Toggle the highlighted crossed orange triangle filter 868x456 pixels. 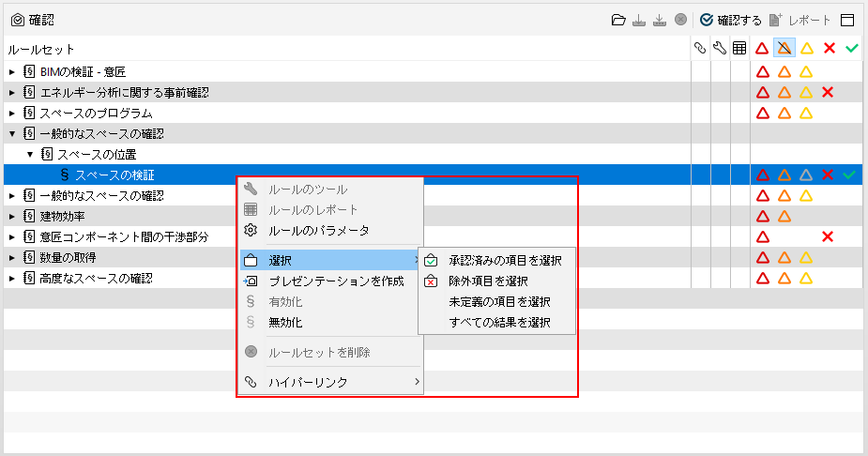[x=784, y=48]
